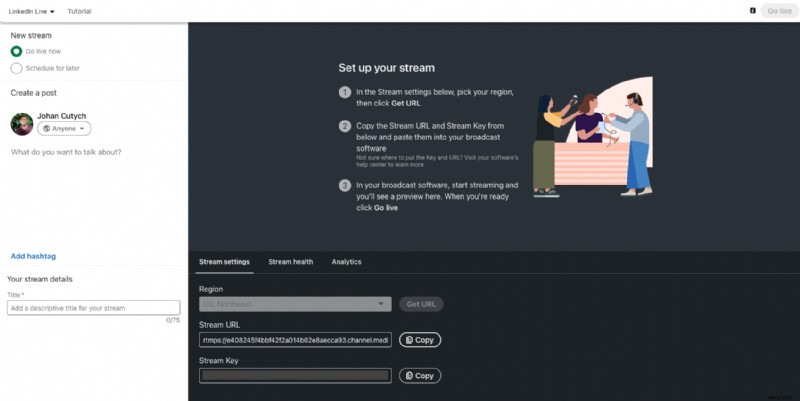Click the Stream URL field

295,340
